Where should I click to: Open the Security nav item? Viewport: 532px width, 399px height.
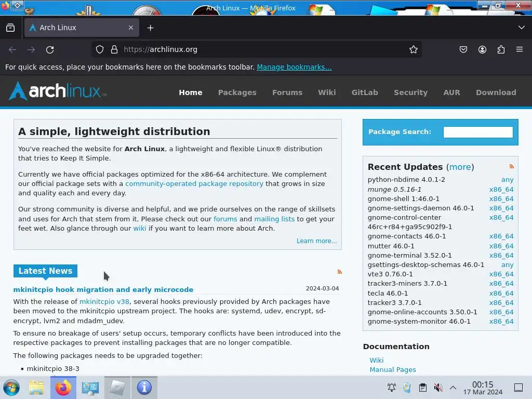tap(410, 92)
